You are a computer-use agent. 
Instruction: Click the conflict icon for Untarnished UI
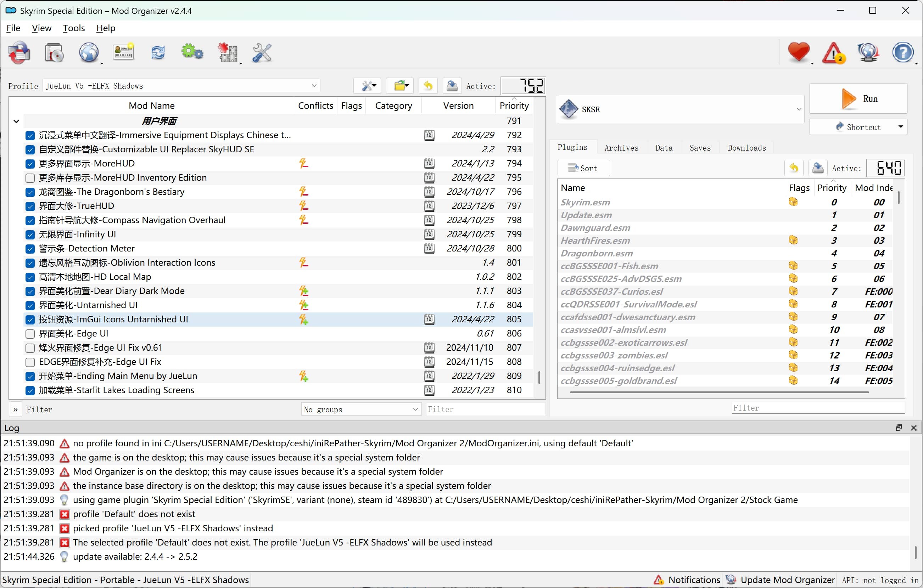pos(303,305)
